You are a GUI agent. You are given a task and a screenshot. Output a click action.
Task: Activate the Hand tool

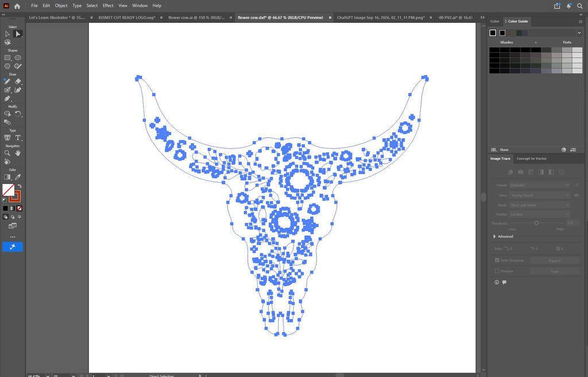[x=18, y=153]
